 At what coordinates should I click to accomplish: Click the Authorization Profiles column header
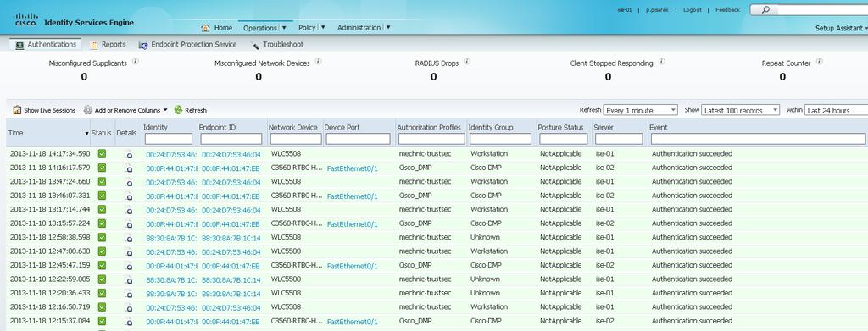(x=429, y=127)
